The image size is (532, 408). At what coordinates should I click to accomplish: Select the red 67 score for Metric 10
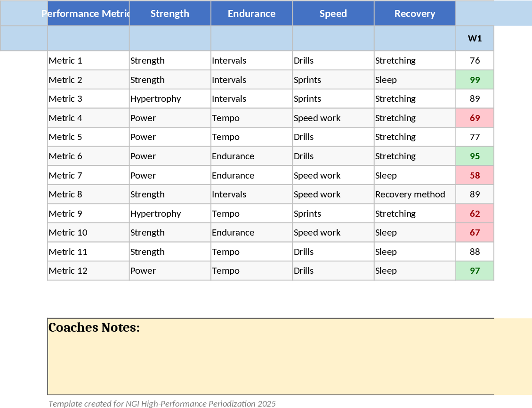click(475, 233)
